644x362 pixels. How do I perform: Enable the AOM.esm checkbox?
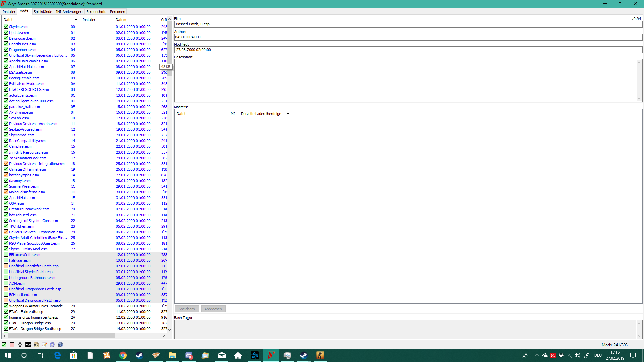coord(6,283)
